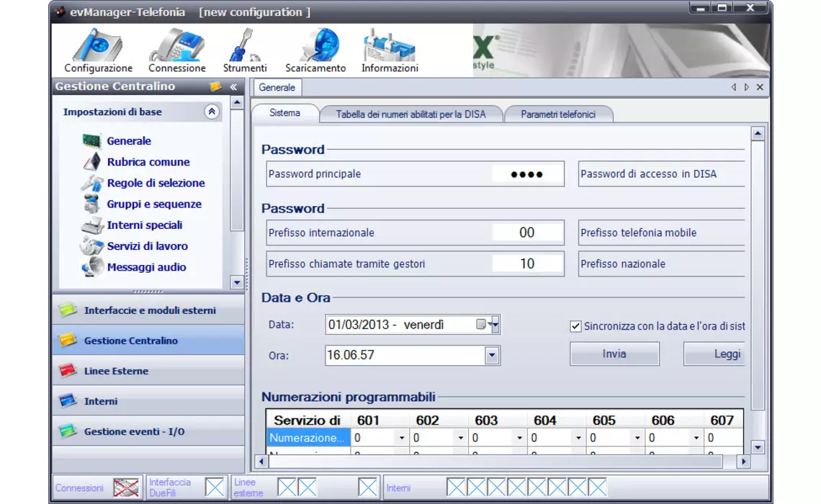Click the main panel scroll down arrow
This screenshot has width=821, height=504.
coord(758,447)
